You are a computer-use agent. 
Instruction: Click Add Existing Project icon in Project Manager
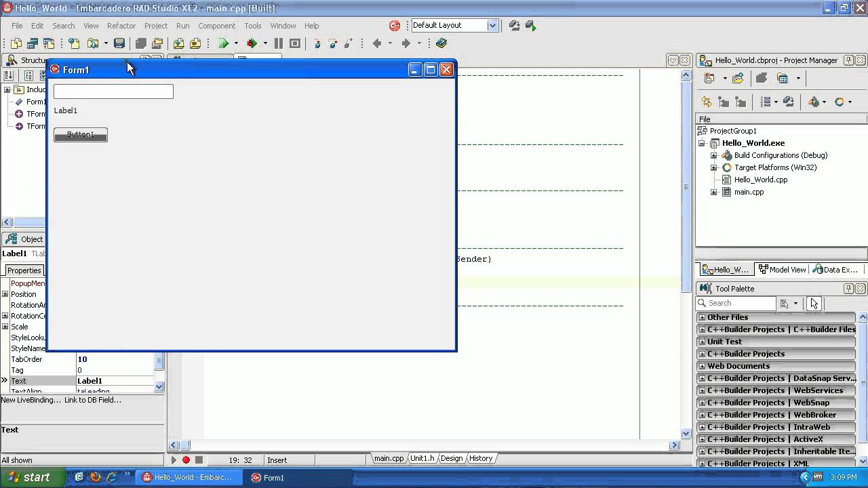coord(738,78)
